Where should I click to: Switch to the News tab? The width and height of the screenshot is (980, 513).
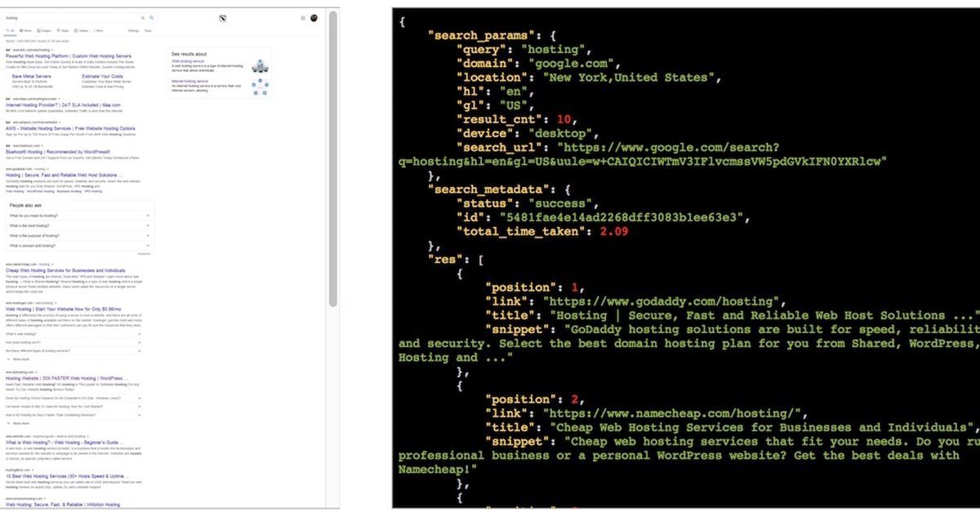[x=27, y=29]
